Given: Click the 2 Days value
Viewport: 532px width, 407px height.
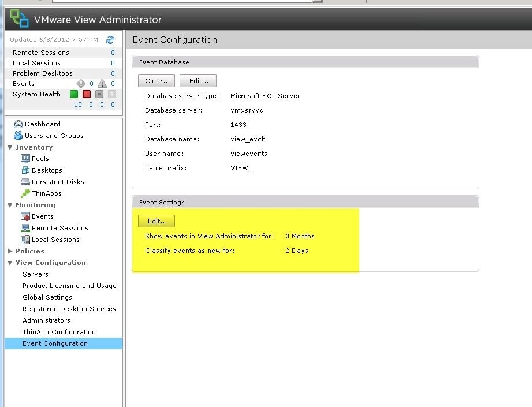Looking at the screenshot, I should [297, 251].
